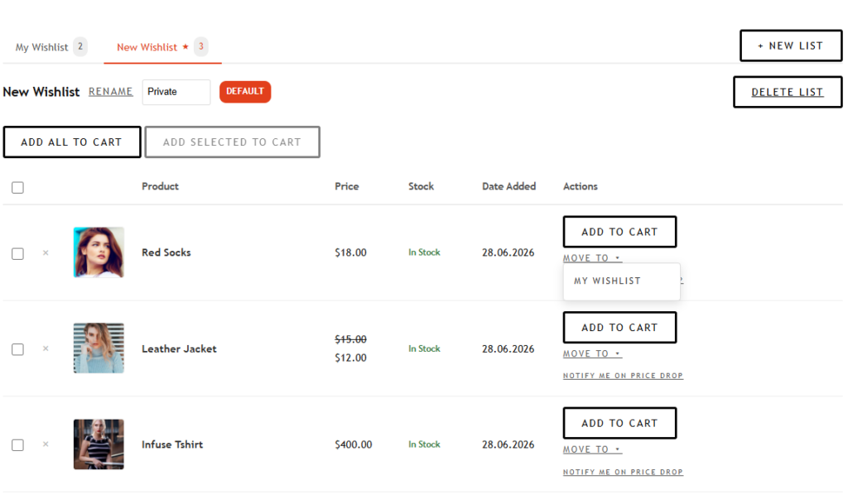Click the Stock column header
This screenshot has height=504, width=848.
(422, 186)
